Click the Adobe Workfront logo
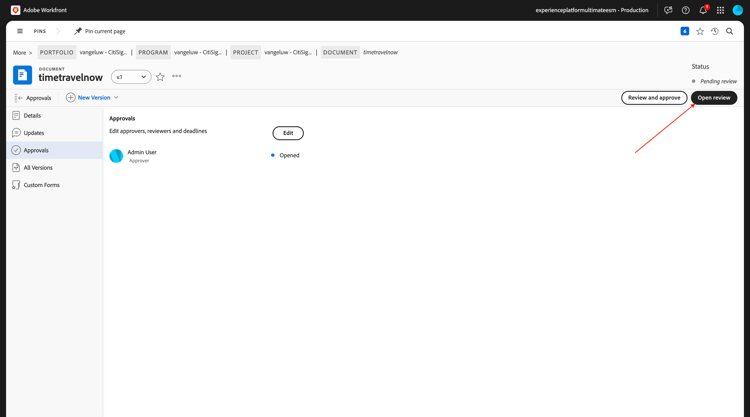Screen dimensions: 750x417 15,10
